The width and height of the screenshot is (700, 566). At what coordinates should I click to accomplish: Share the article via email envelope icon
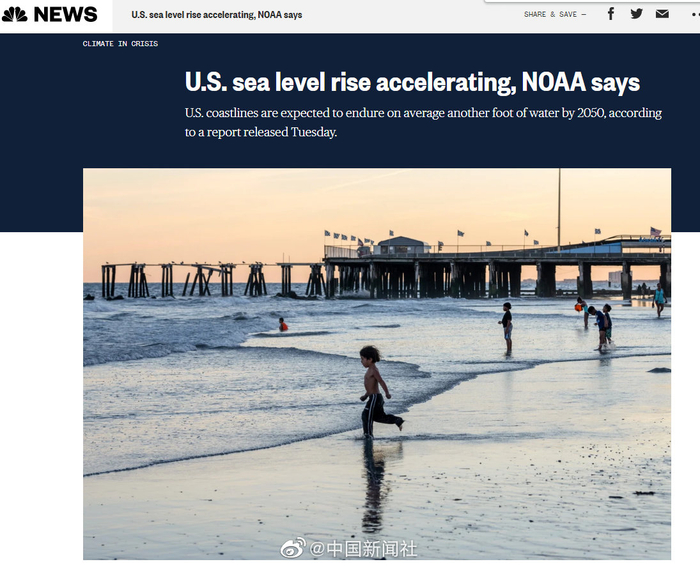(x=662, y=14)
